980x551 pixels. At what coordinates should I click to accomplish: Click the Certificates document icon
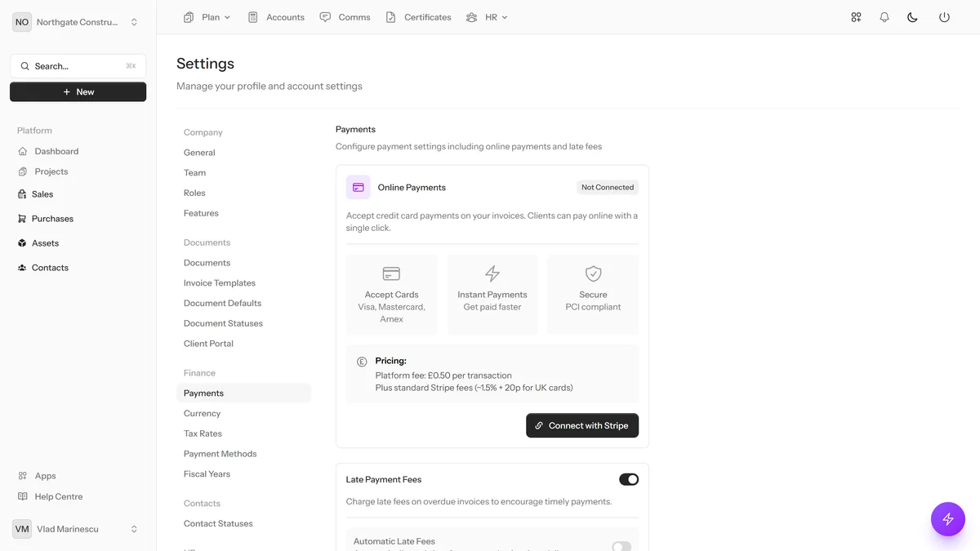click(391, 17)
